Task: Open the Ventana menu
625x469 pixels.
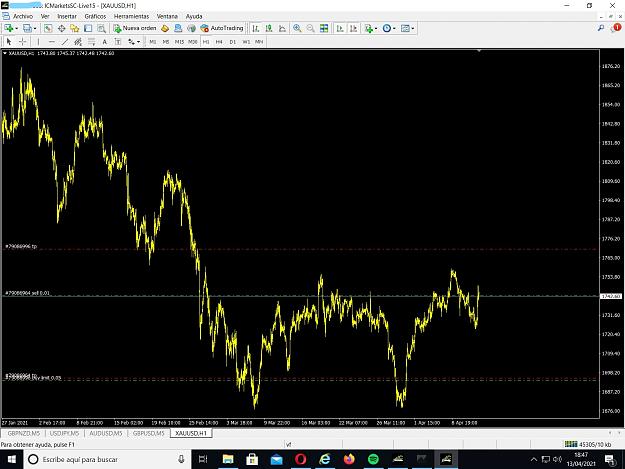Action: [x=167, y=16]
